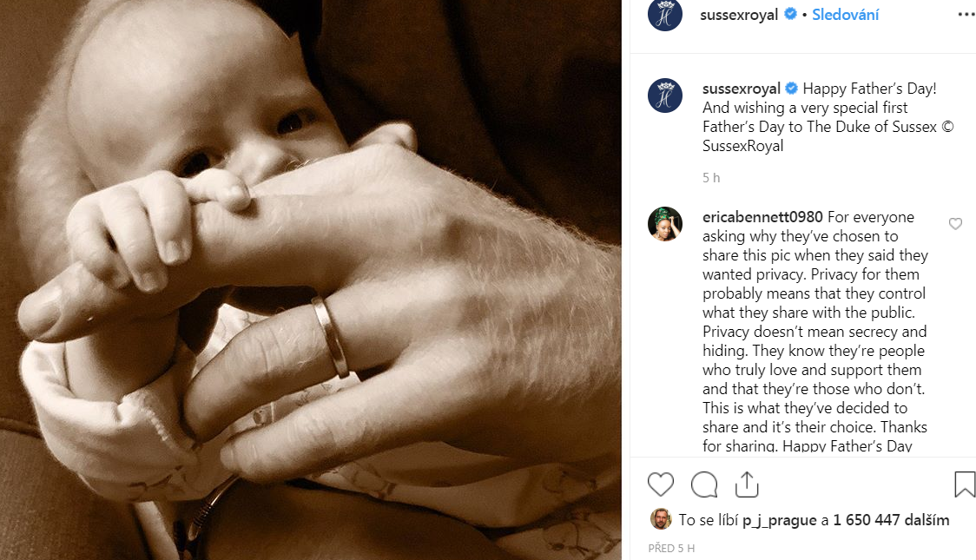Save the post with the bookmark icon
The image size is (976, 560).
(x=965, y=484)
